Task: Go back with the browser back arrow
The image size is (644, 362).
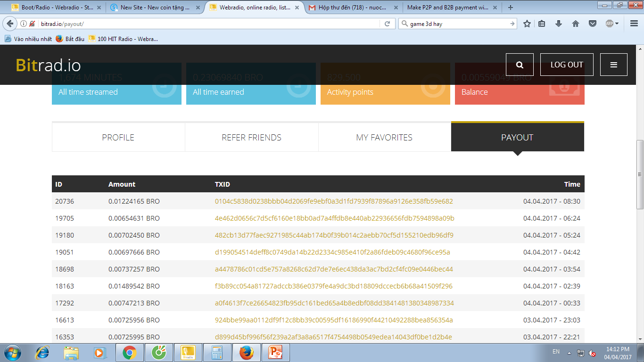Action: 10,24
